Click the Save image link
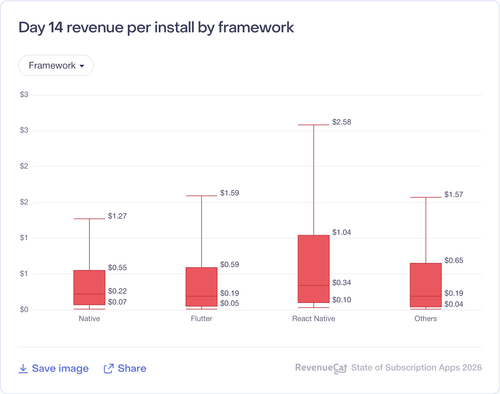 pyautogui.click(x=53, y=368)
